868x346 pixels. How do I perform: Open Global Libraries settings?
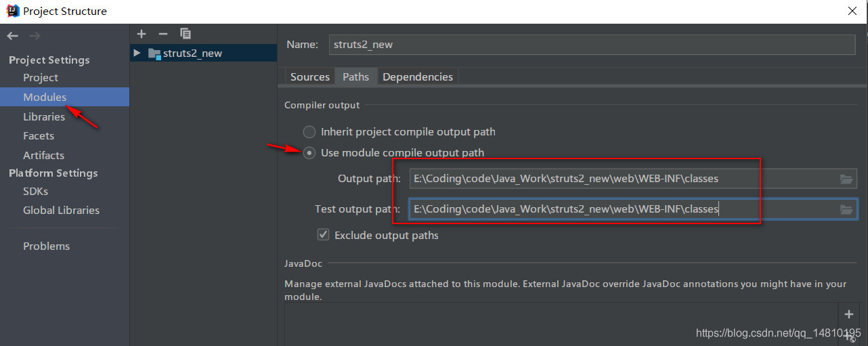[x=61, y=210]
